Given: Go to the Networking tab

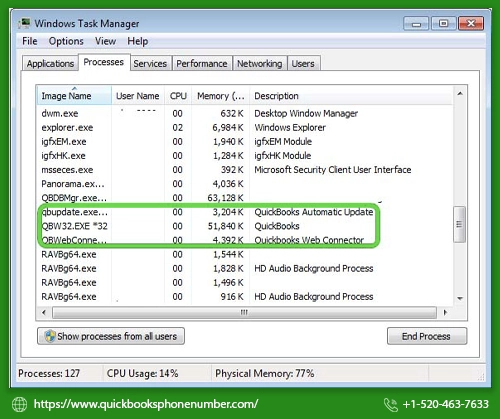Looking at the screenshot, I should click(x=259, y=63).
